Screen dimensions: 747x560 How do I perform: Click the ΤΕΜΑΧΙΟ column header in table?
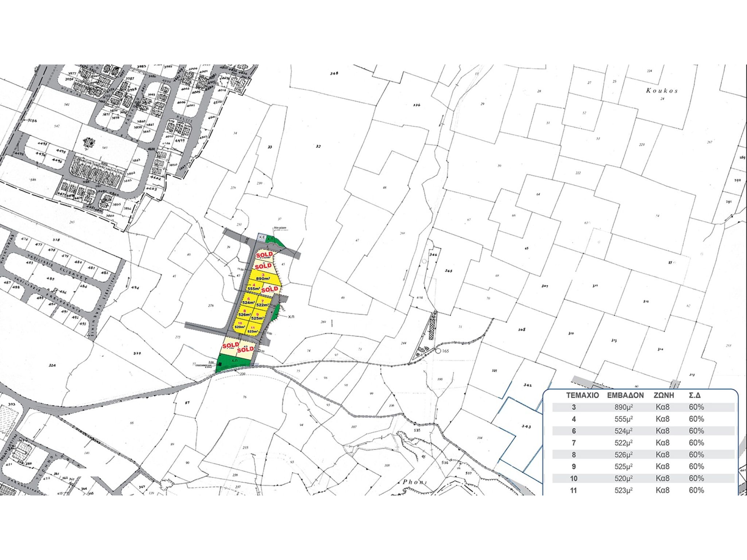coord(582,395)
